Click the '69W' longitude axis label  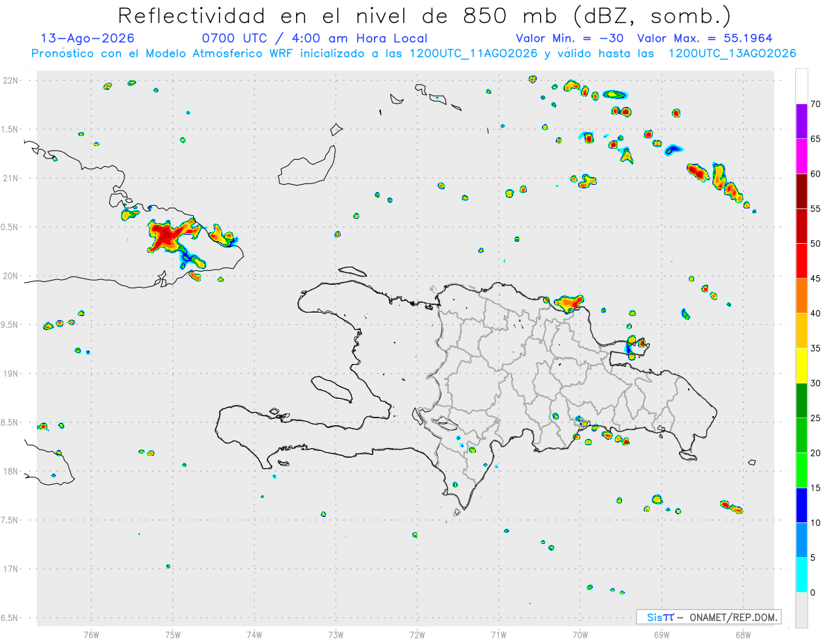point(662,634)
